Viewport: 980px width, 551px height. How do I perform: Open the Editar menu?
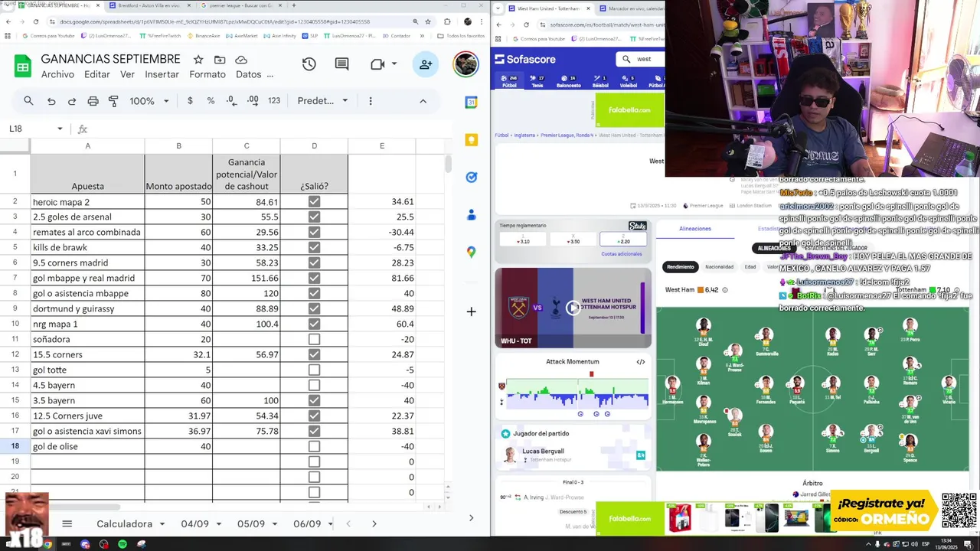97,75
